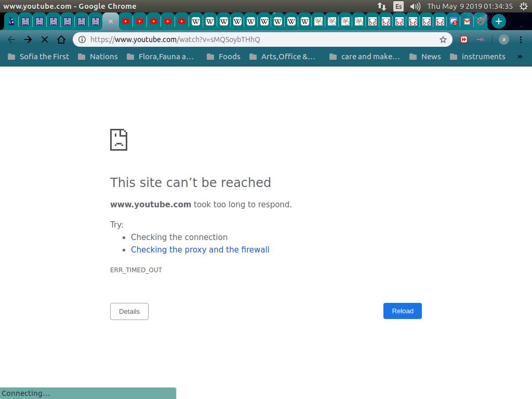Open the network indicator in system tray
Image resolution: width=532 pixels, height=399 pixels.
click(382, 6)
